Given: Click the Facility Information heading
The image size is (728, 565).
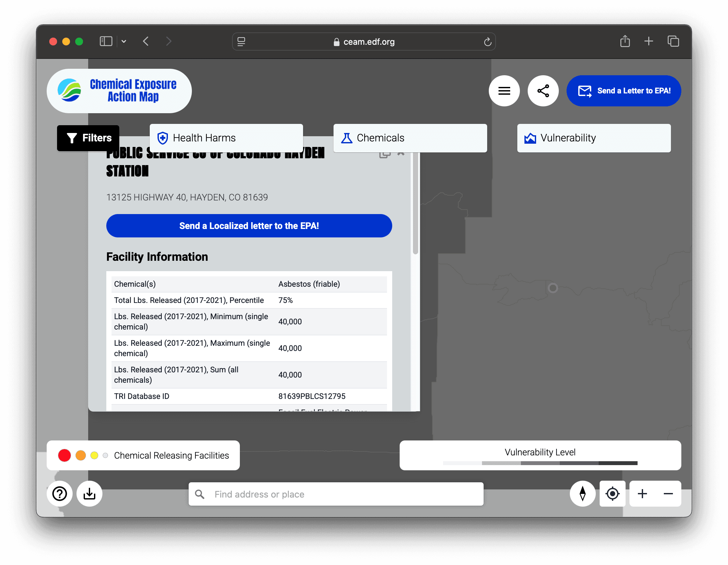Looking at the screenshot, I should coord(157,257).
